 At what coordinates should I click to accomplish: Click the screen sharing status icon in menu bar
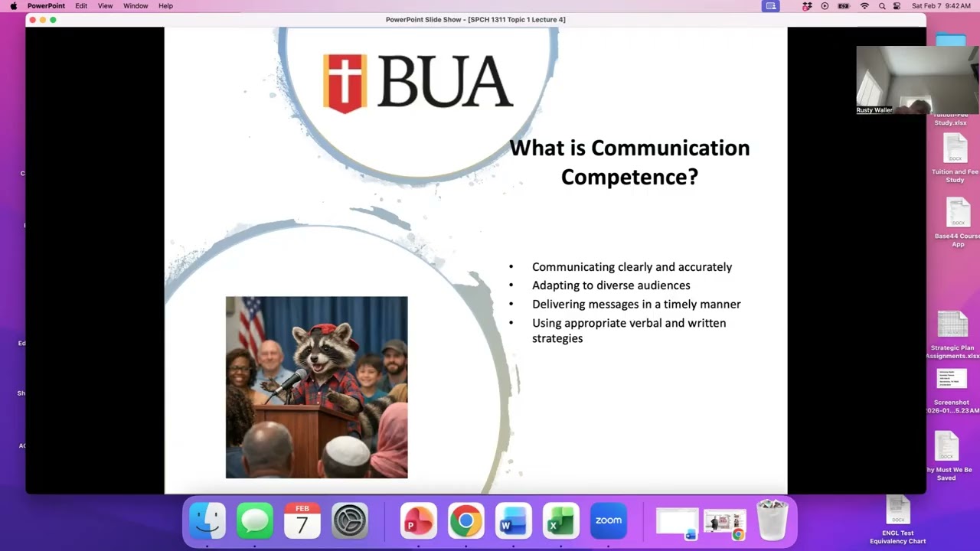pyautogui.click(x=771, y=6)
